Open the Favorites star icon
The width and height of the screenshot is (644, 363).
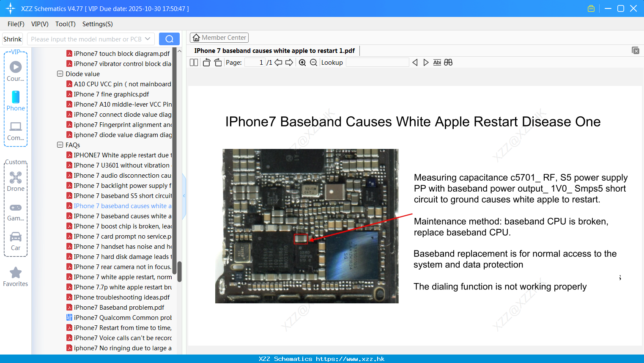click(16, 277)
